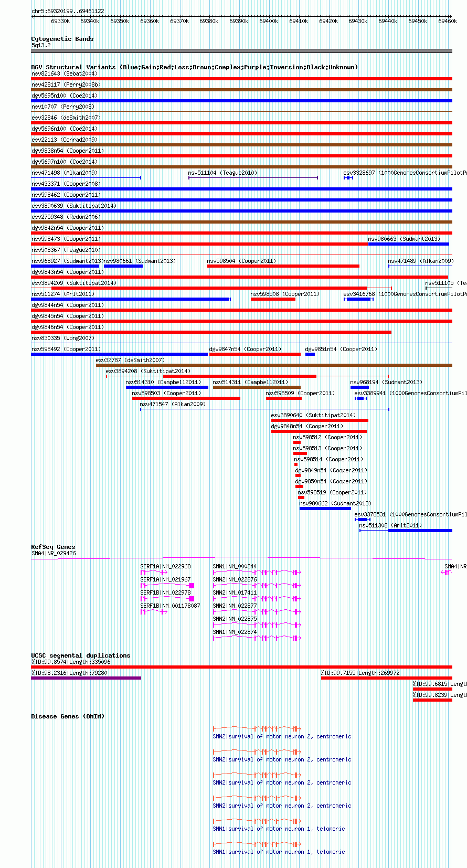Image resolution: width=467 pixels, height=868 pixels.
Task: Select the purple %ID:98.2316|Length:79280 duplication bar
Action: pyautogui.click(x=86, y=678)
